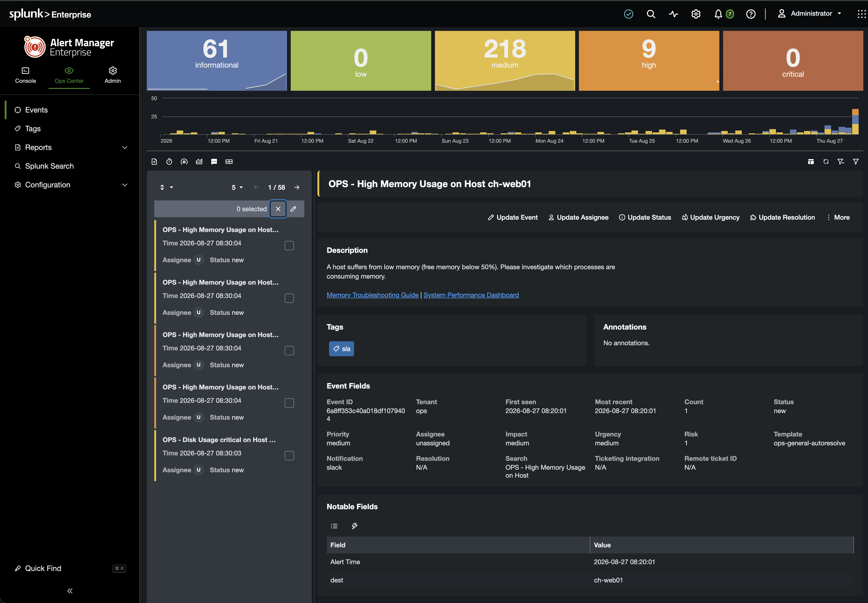Switch to the Admin tab
The width and height of the screenshot is (868, 603).
click(113, 75)
